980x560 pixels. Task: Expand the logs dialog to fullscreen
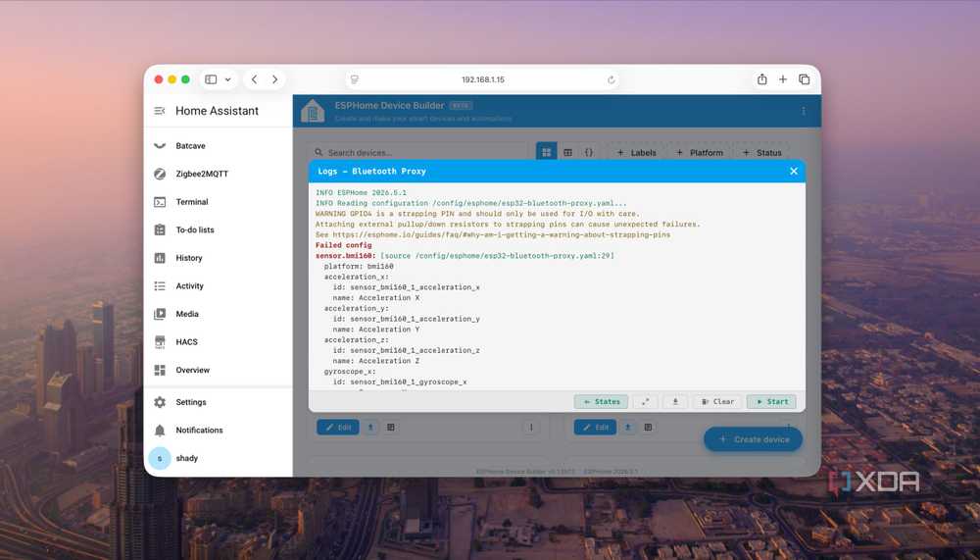click(x=645, y=402)
